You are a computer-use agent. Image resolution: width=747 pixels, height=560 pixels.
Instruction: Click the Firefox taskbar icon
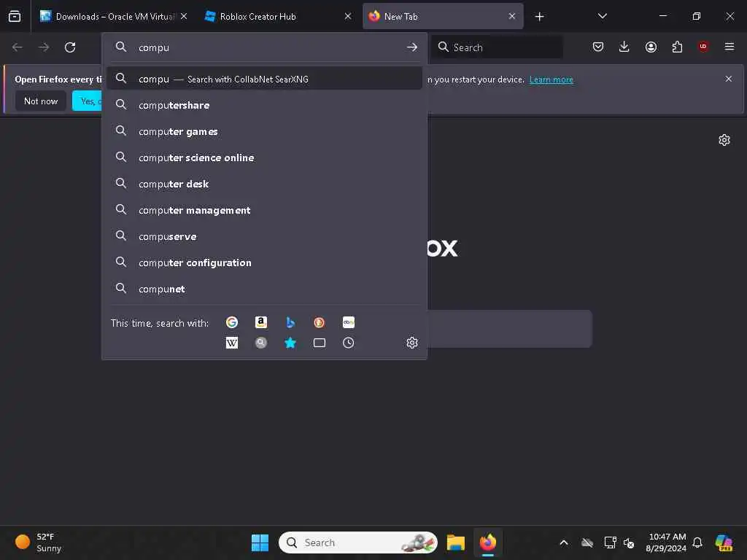coord(488,542)
